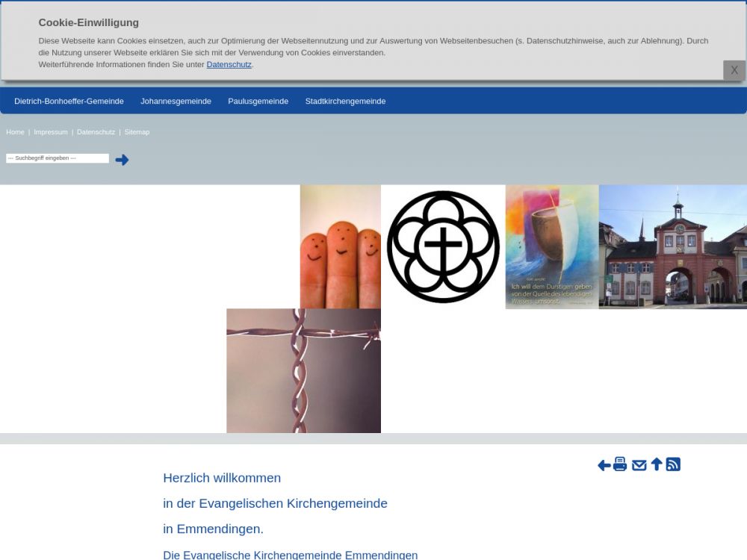This screenshot has width=747, height=560.
Task: Go to Paulusgemeinde menu item
Action: (x=258, y=102)
